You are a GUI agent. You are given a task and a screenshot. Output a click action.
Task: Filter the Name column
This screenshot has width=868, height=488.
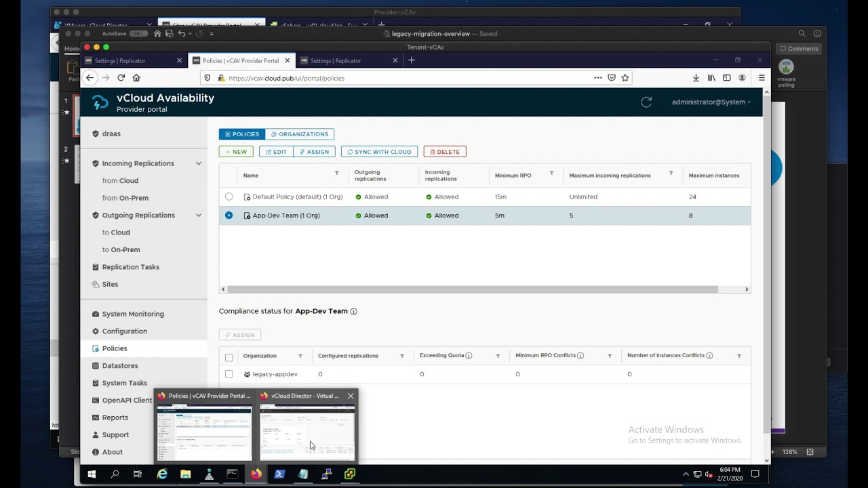[337, 174]
